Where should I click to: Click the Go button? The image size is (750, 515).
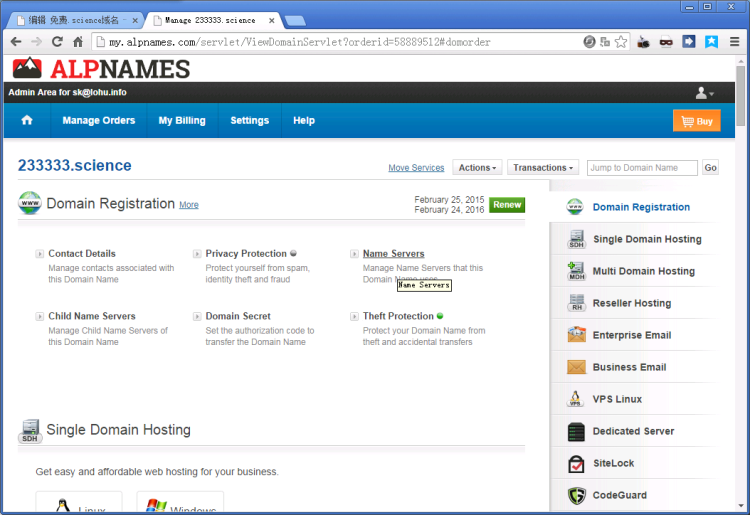[710, 168]
